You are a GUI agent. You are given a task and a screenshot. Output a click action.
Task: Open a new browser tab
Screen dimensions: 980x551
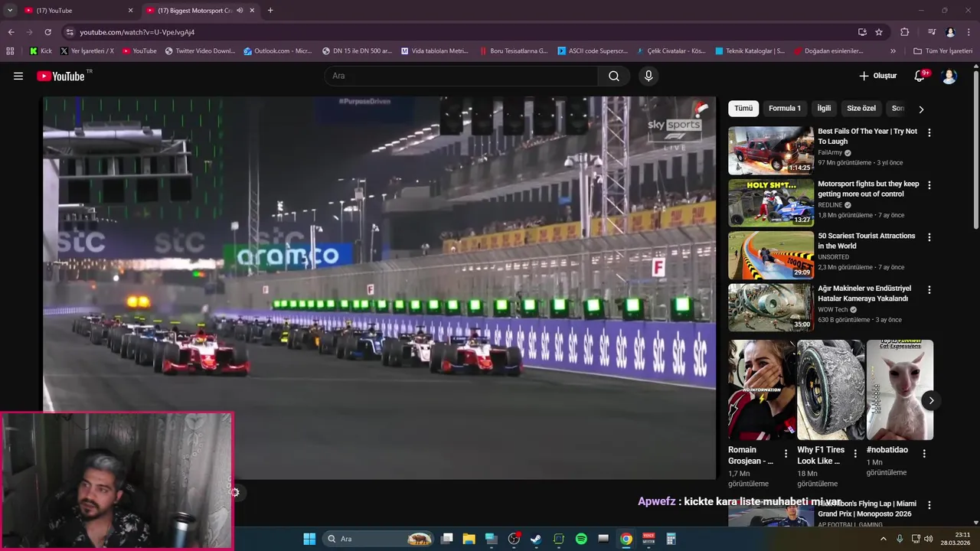(x=270, y=11)
